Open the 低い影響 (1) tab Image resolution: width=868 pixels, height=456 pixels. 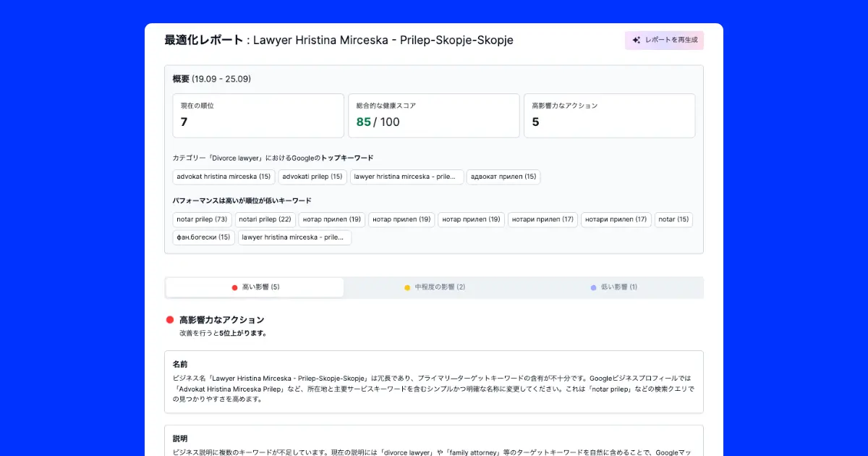pos(612,287)
